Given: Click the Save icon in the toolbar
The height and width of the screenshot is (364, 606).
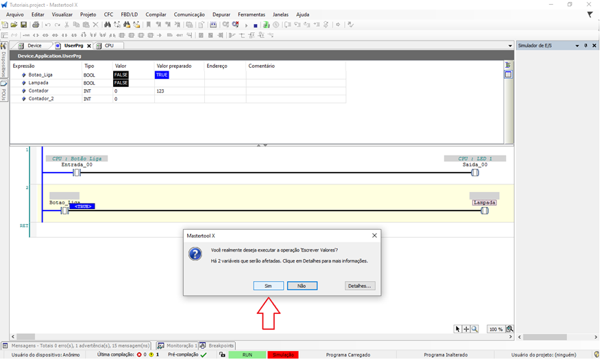Looking at the screenshot, I should point(23,25).
